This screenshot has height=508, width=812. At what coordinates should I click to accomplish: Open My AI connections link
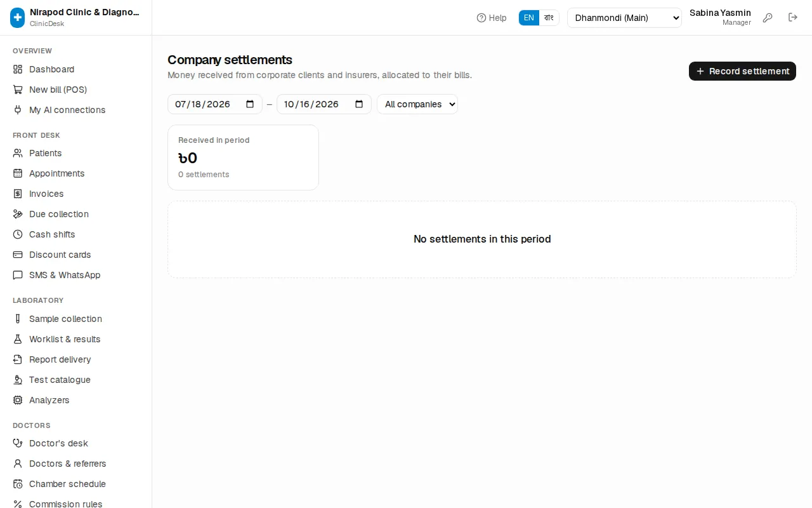point(76,110)
